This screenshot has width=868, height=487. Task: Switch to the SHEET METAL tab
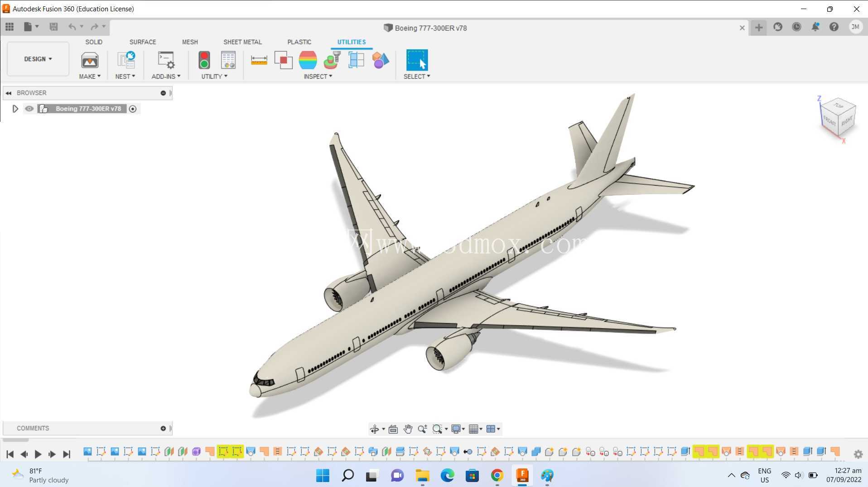(x=242, y=42)
